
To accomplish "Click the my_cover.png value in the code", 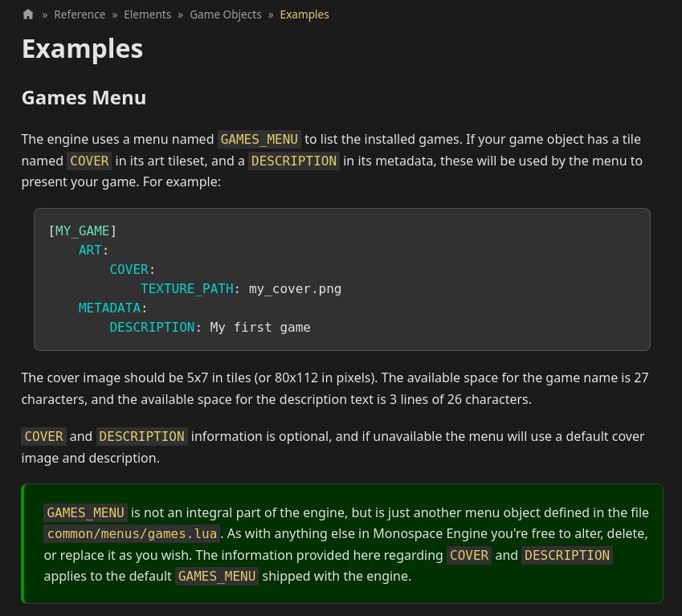I will 295,289.
